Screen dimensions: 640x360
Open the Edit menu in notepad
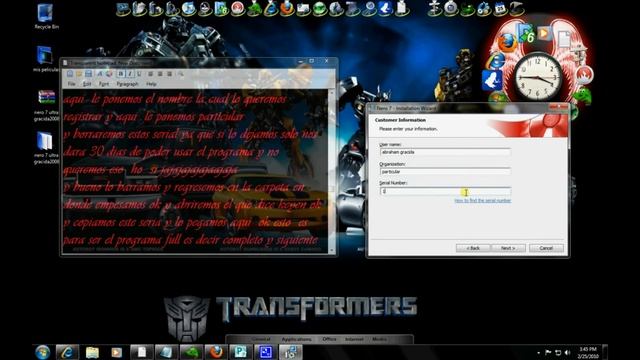coord(87,84)
